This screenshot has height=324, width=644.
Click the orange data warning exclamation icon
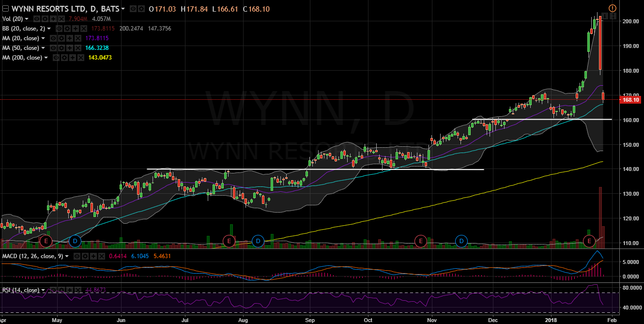[x=612, y=8]
